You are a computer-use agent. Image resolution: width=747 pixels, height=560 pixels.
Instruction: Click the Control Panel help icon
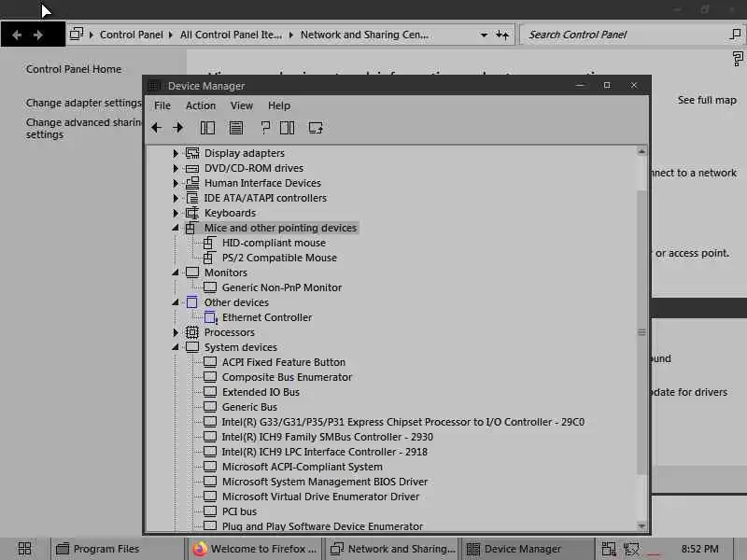click(738, 59)
